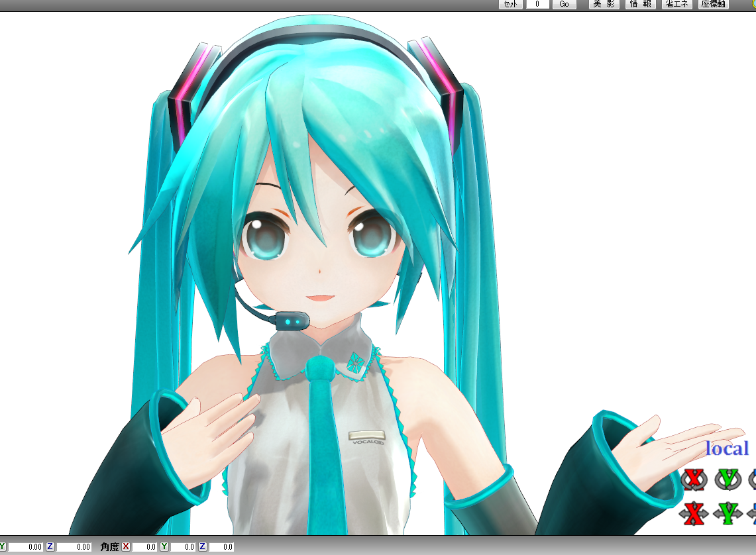756x555 pixels.
Task: Click the position Z value field
Action: [x=74, y=547]
